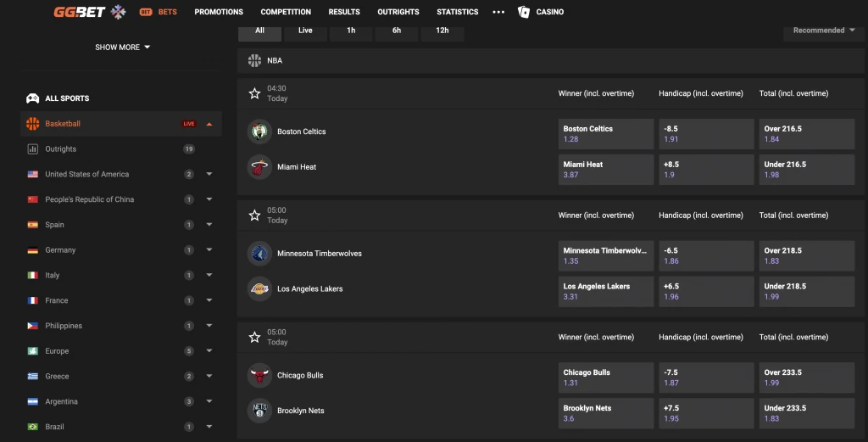Open more navigation options (three dots)
The height and width of the screenshot is (442, 868).
pos(498,12)
